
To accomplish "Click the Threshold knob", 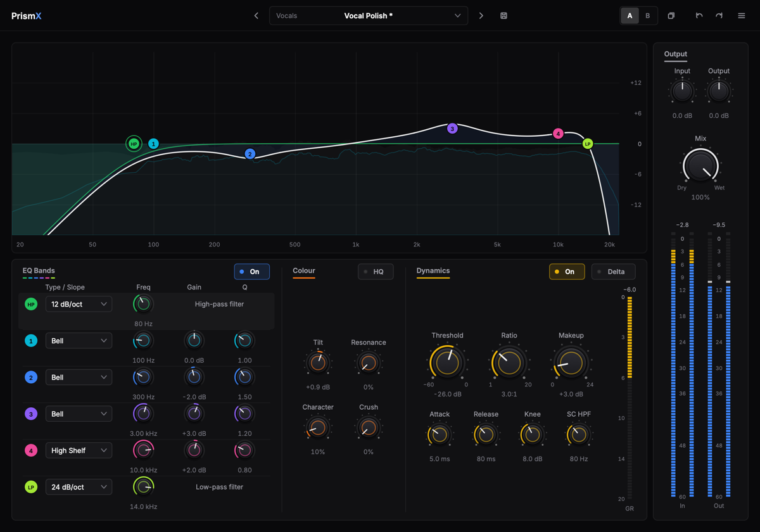I will coord(448,363).
